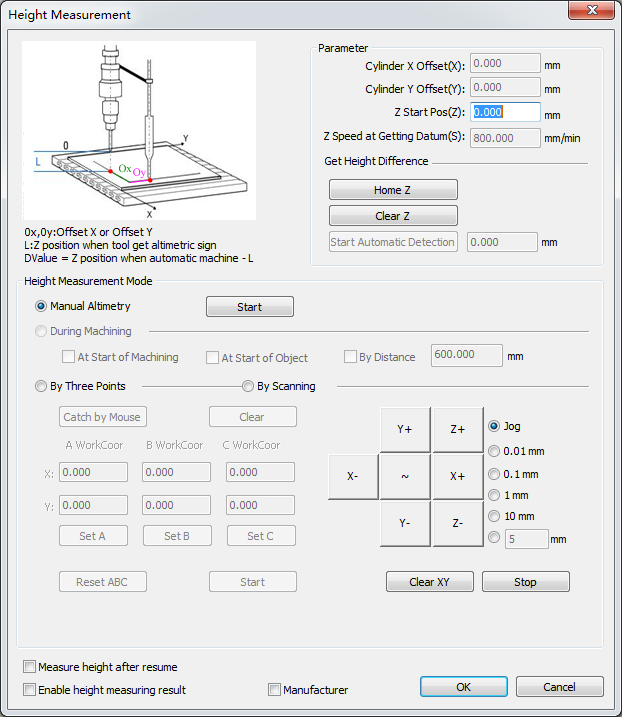The height and width of the screenshot is (717, 622).
Task: Click the Z Start Pos field
Action: (x=505, y=112)
